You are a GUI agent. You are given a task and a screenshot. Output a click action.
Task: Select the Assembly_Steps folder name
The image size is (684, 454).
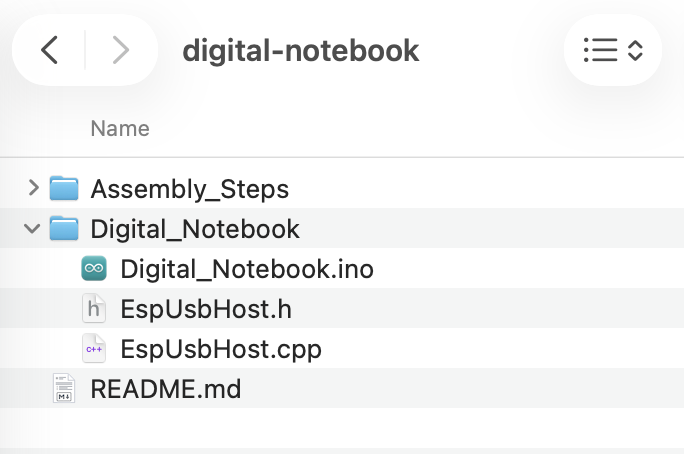[189, 188]
